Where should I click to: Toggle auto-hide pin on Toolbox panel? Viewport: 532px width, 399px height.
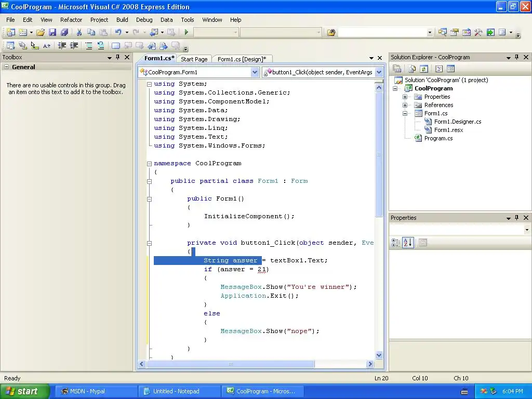click(118, 57)
